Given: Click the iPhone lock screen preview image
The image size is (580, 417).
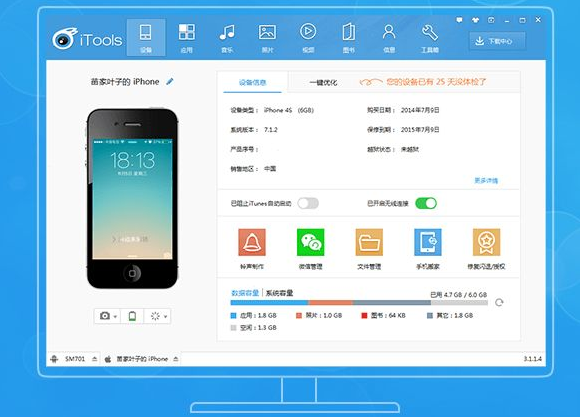Looking at the screenshot, I should (132, 199).
